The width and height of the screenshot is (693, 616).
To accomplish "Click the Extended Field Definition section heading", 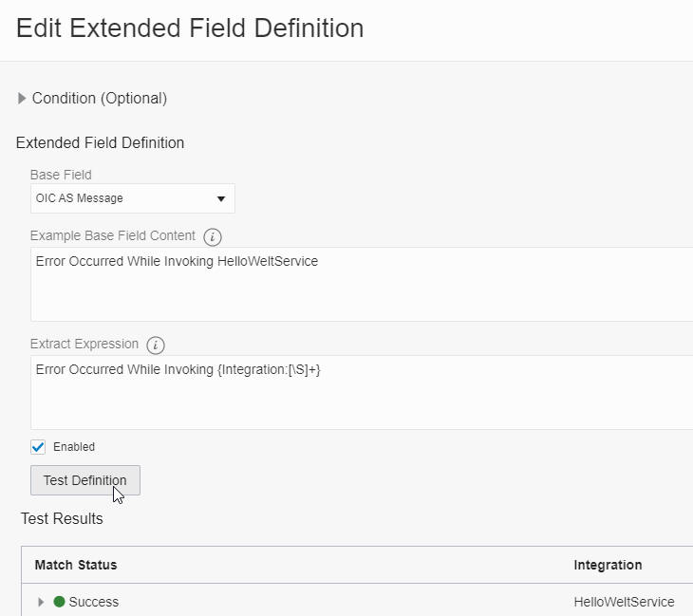I will (100, 142).
